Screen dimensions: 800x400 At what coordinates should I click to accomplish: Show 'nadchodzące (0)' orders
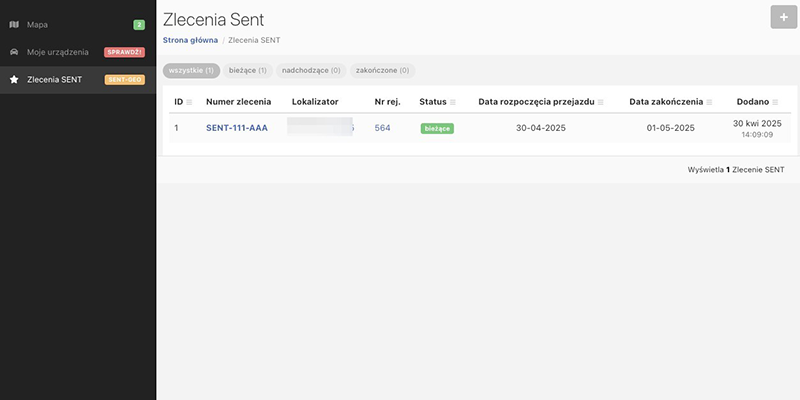[311, 71]
